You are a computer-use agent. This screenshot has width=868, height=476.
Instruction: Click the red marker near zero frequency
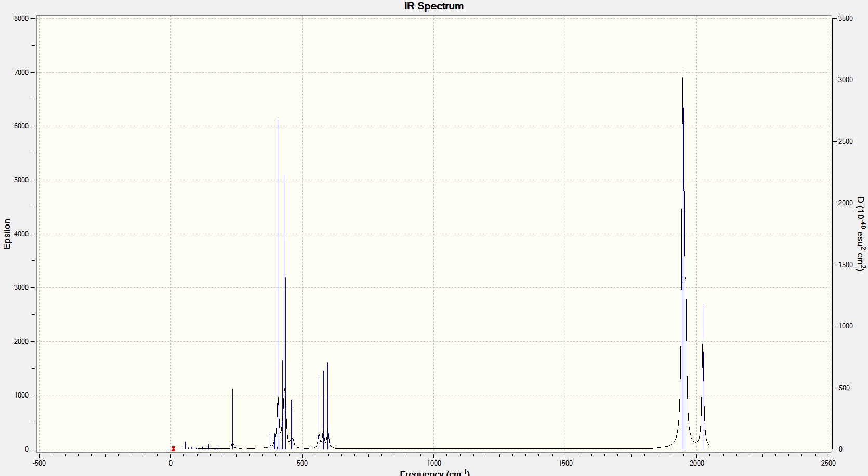tap(173, 448)
